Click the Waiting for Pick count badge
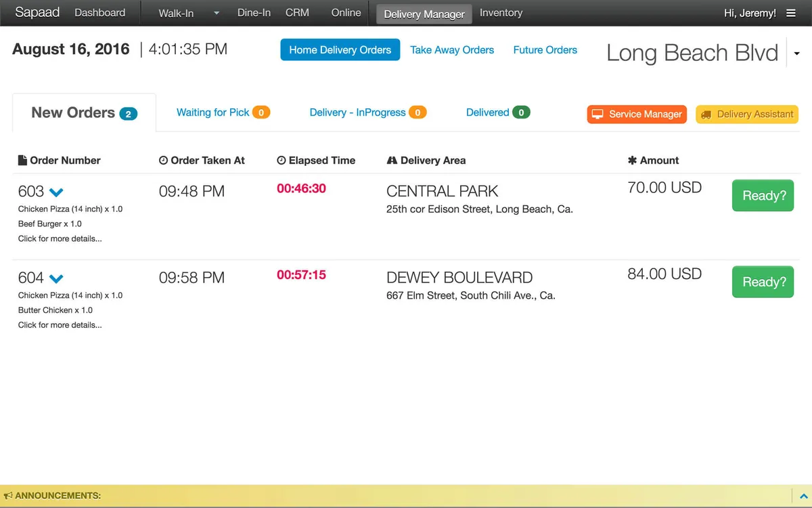The width and height of the screenshot is (812, 508). pos(261,112)
